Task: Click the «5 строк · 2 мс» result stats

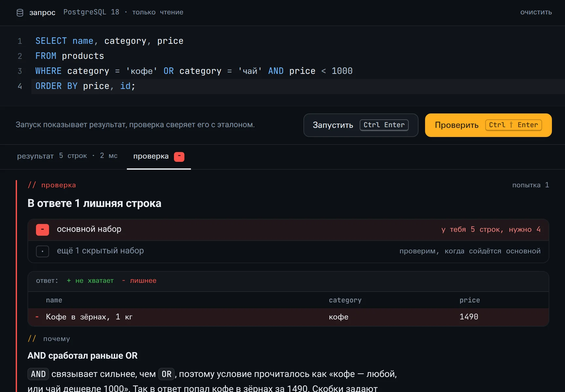Action: (88, 156)
